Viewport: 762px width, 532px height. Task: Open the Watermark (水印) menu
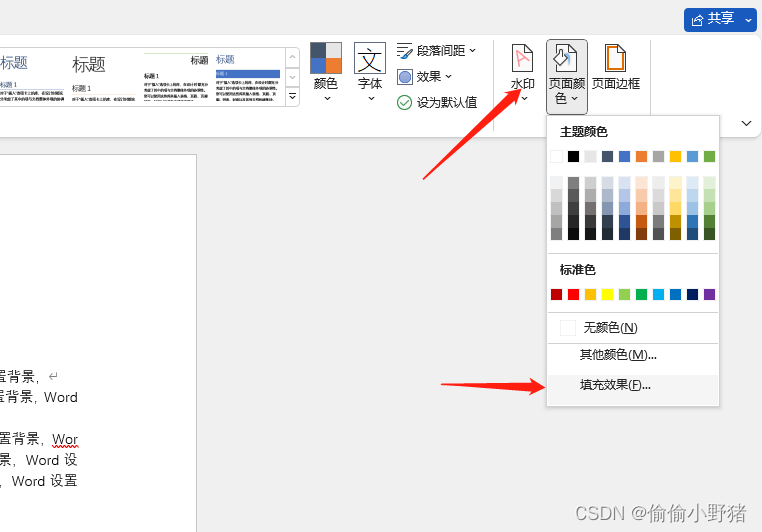[x=522, y=72]
